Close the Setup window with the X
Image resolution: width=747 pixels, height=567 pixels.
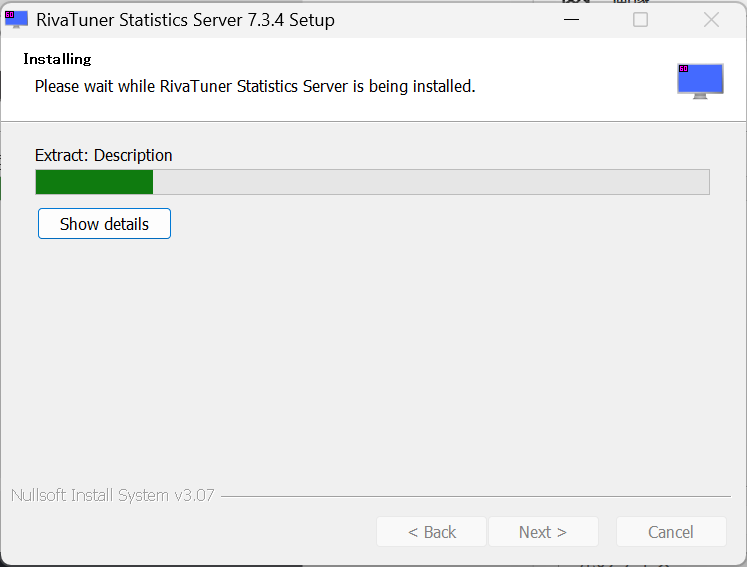pyautogui.click(x=711, y=19)
